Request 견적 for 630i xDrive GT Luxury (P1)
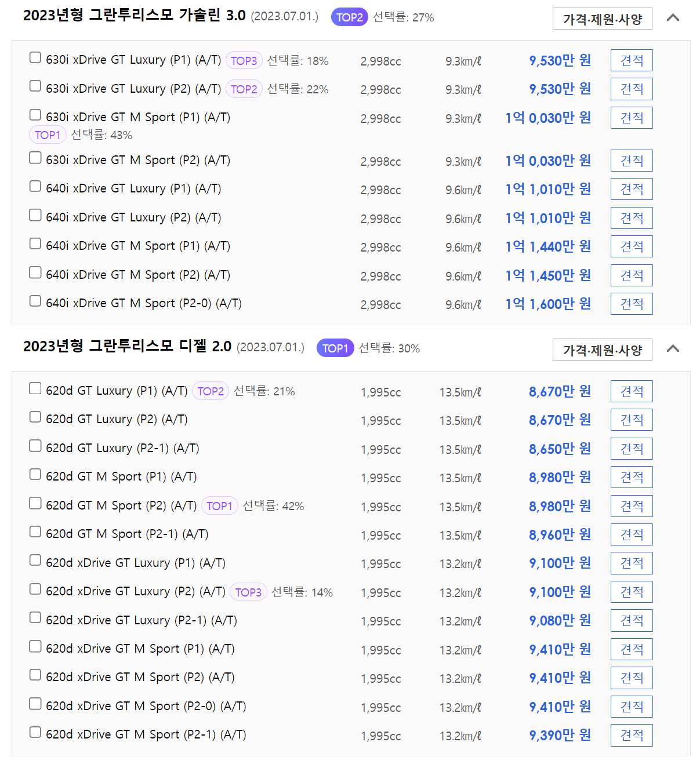The image size is (700, 764). (632, 60)
